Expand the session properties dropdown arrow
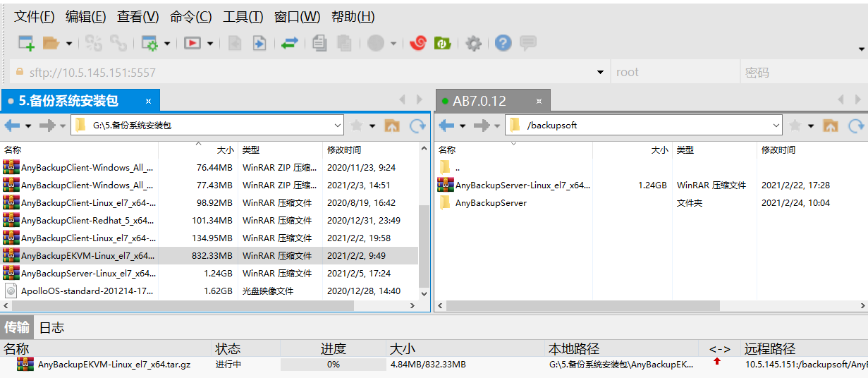Screen dimensions: 868x378 tap(167, 44)
